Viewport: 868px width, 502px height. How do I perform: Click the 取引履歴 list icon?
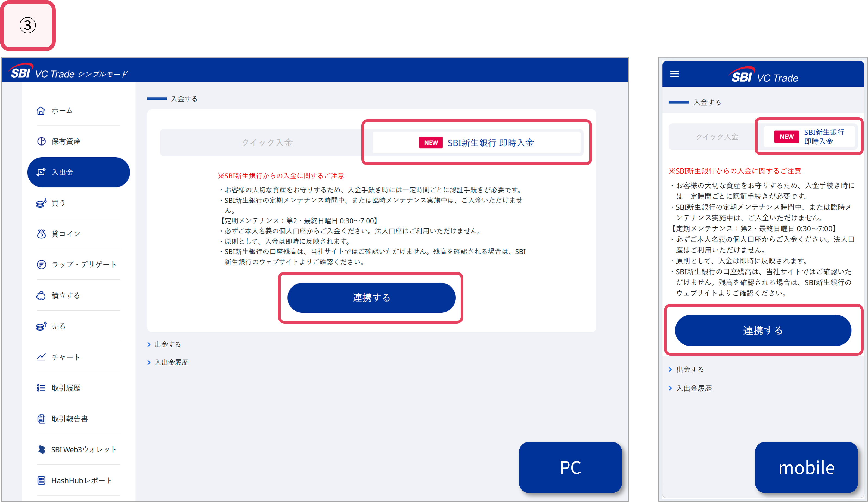[41, 388]
